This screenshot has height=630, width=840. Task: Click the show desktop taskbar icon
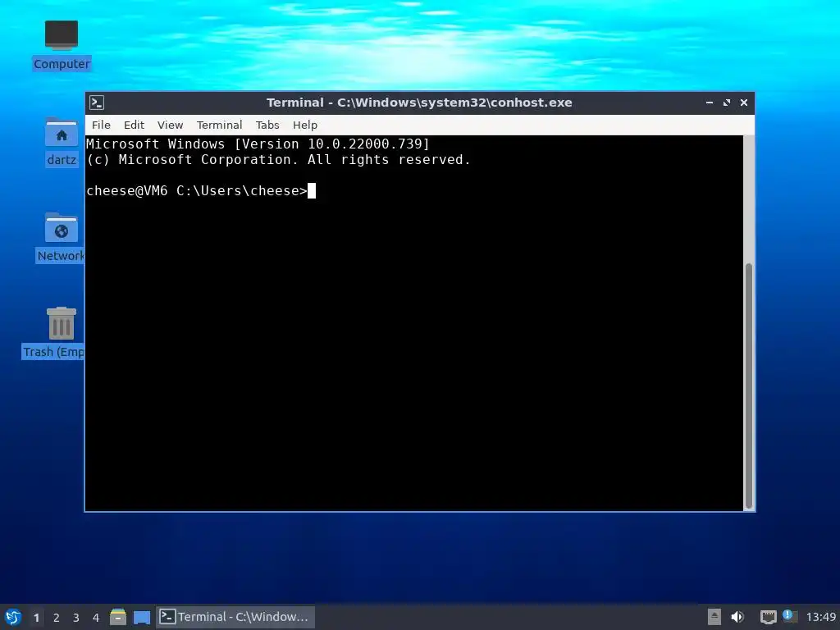tap(141, 617)
